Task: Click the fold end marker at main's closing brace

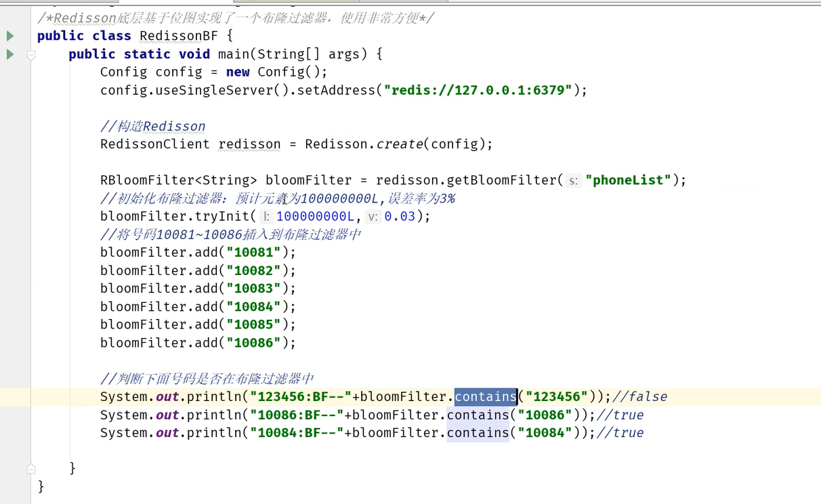Action: click(x=31, y=468)
